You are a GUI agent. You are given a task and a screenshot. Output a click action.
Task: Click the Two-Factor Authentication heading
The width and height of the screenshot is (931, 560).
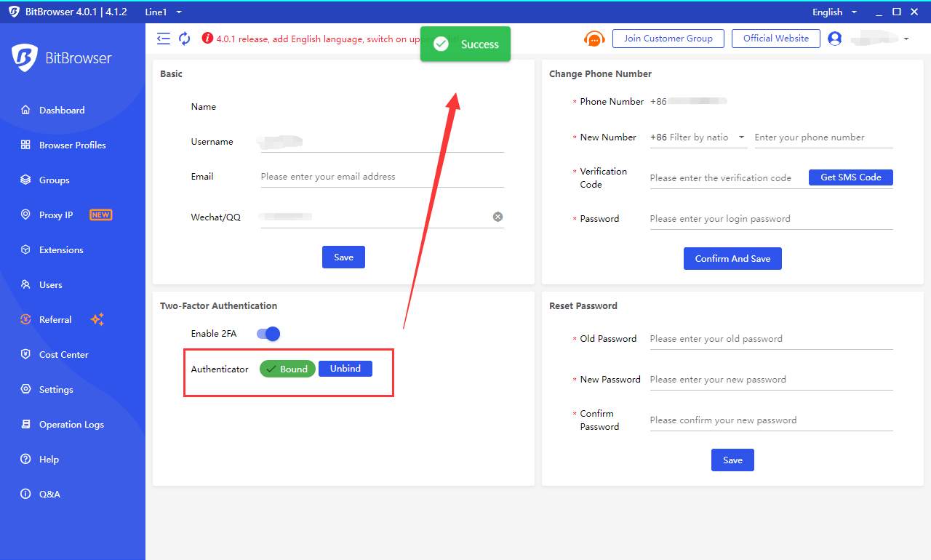pos(219,306)
